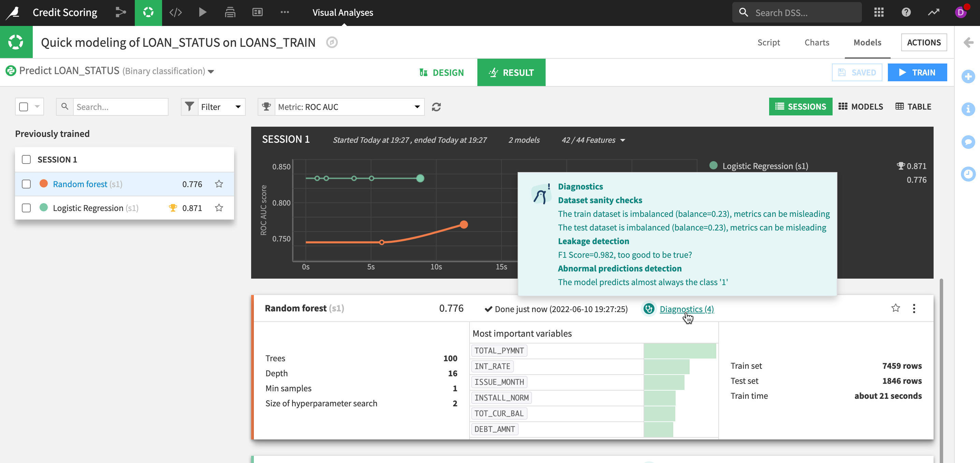This screenshot has width=980, height=463.
Task: Open the Diagnostics (4) link
Action: pos(686,309)
